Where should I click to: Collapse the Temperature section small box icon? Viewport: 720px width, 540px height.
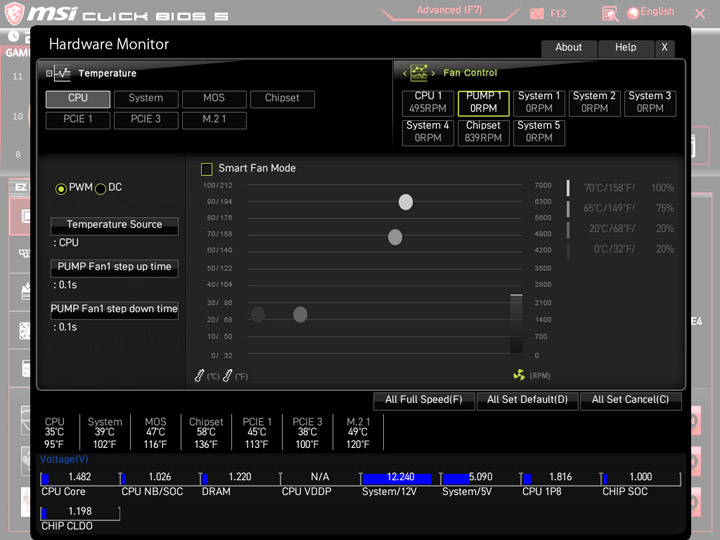[x=49, y=73]
